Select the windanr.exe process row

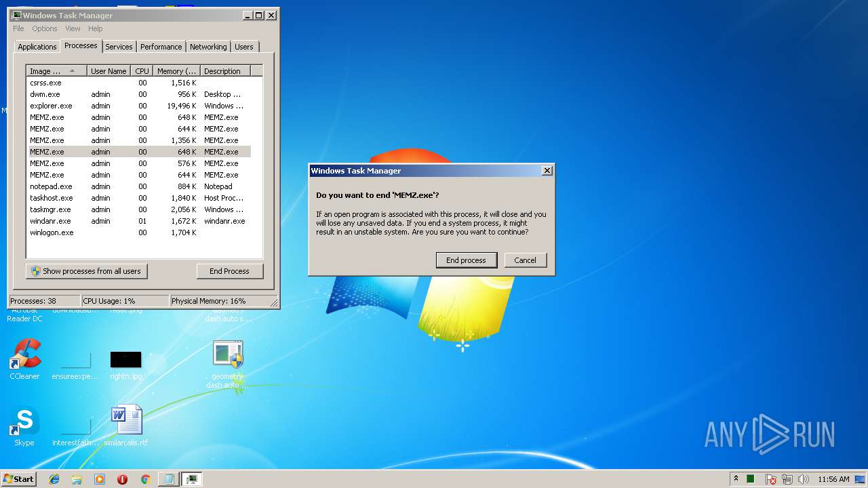pyautogui.click(x=139, y=221)
